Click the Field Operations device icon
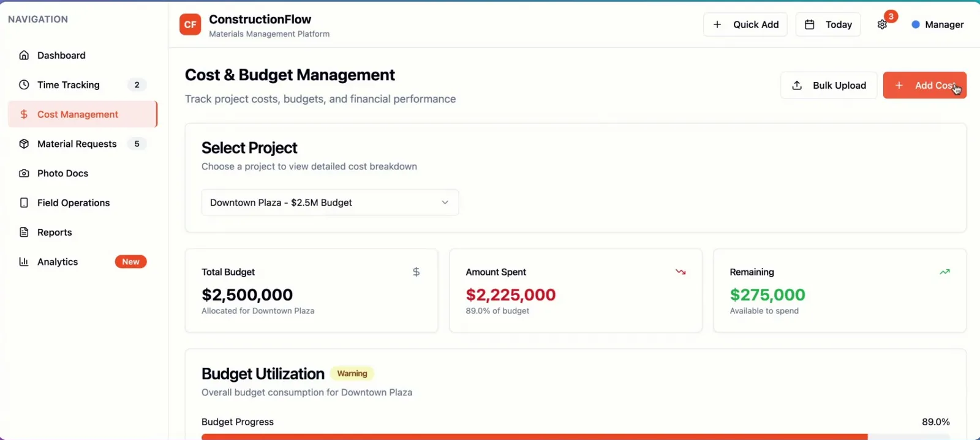 tap(24, 203)
